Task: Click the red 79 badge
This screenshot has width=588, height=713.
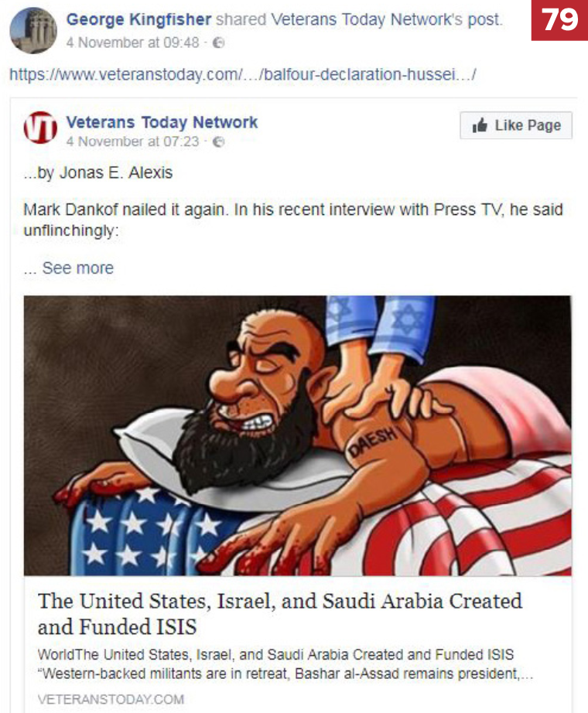Action: point(560,20)
